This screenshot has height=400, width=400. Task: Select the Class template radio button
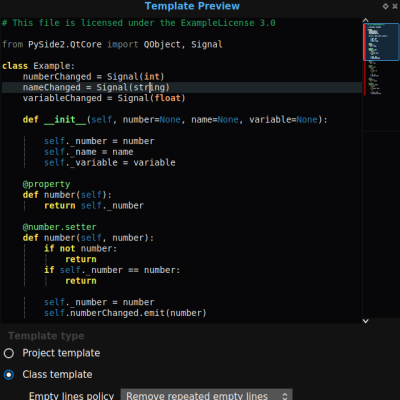[9, 375]
